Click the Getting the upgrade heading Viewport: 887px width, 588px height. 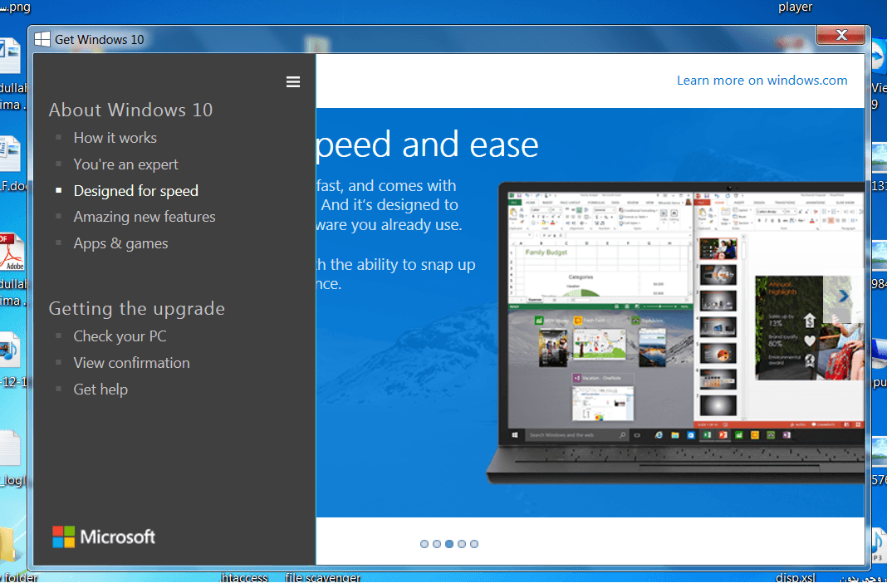[136, 308]
